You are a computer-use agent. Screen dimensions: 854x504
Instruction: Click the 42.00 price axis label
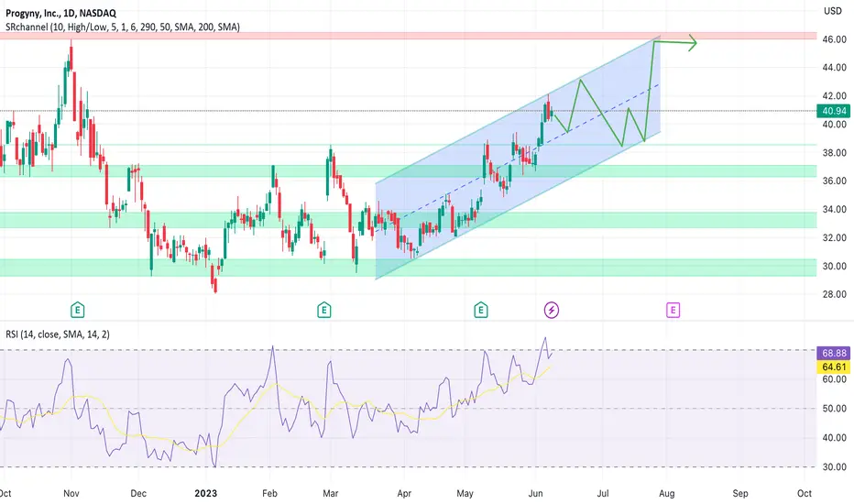[x=834, y=96]
